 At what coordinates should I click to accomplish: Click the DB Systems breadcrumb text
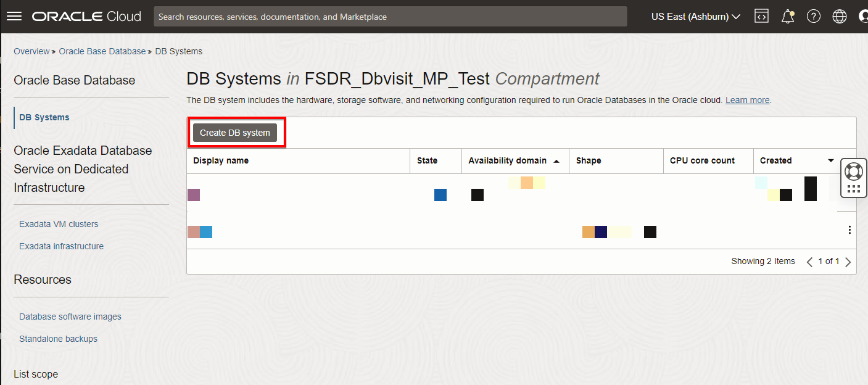click(x=179, y=51)
